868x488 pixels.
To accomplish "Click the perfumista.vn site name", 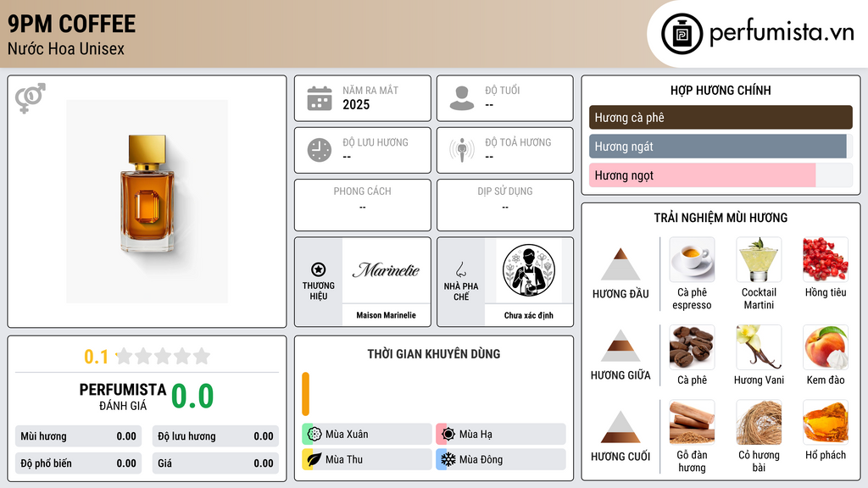I will (782, 33).
